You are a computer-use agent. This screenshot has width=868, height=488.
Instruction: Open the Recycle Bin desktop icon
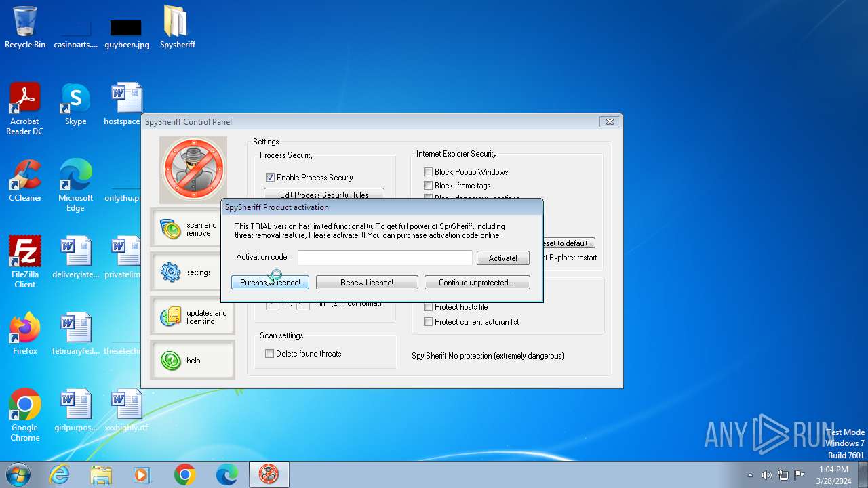[25, 27]
